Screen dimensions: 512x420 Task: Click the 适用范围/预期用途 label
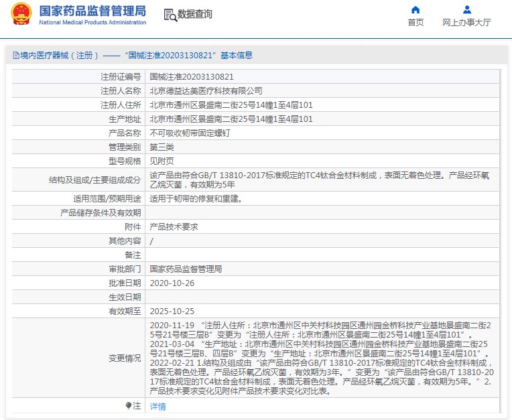pos(107,198)
